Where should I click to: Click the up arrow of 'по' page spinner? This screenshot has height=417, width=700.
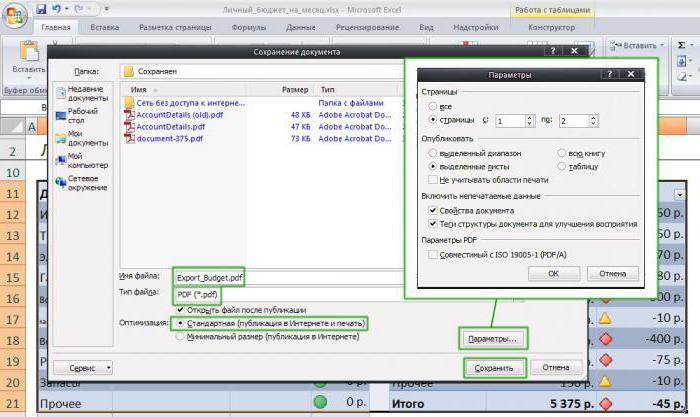pos(593,118)
